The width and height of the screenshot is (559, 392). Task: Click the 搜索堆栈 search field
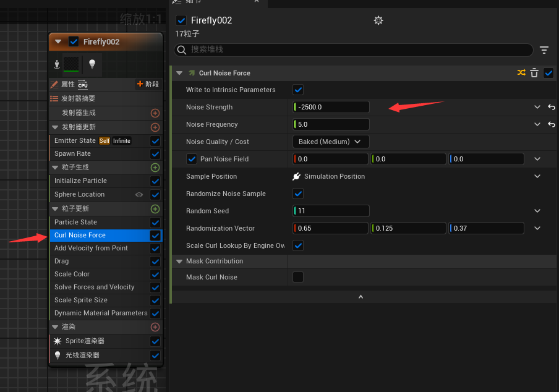point(354,50)
